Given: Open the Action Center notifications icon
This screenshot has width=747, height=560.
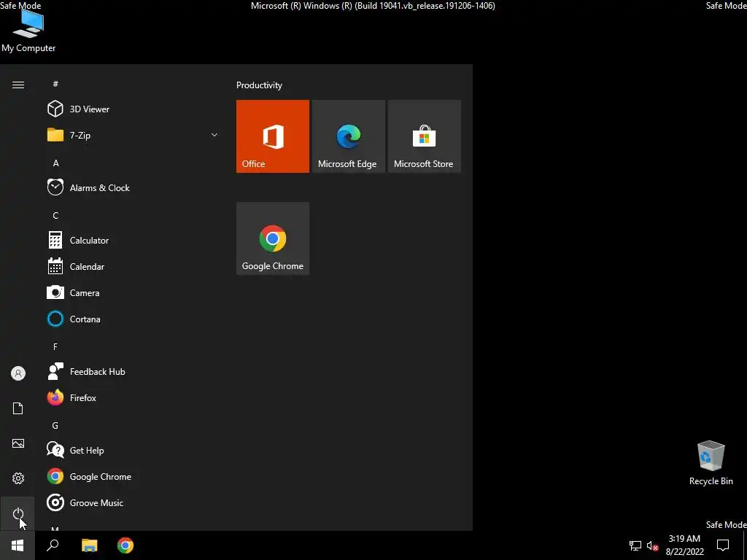Looking at the screenshot, I should pos(723,545).
